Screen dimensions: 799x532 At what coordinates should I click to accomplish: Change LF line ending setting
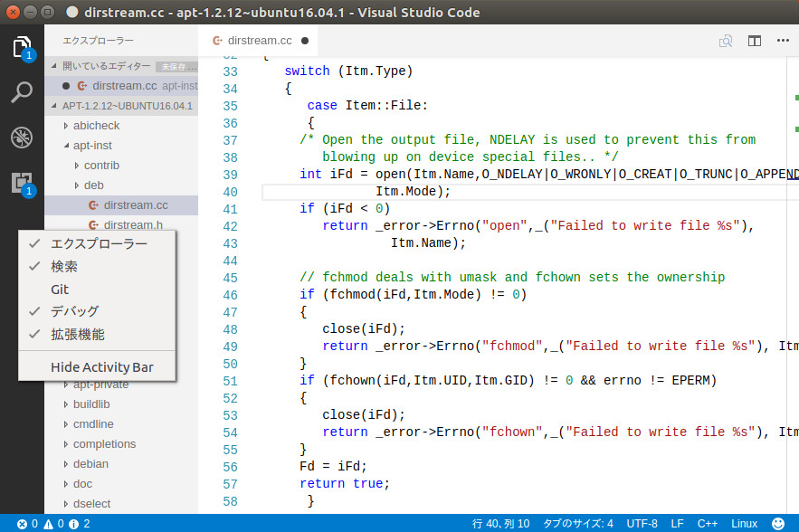(x=677, y=524)
